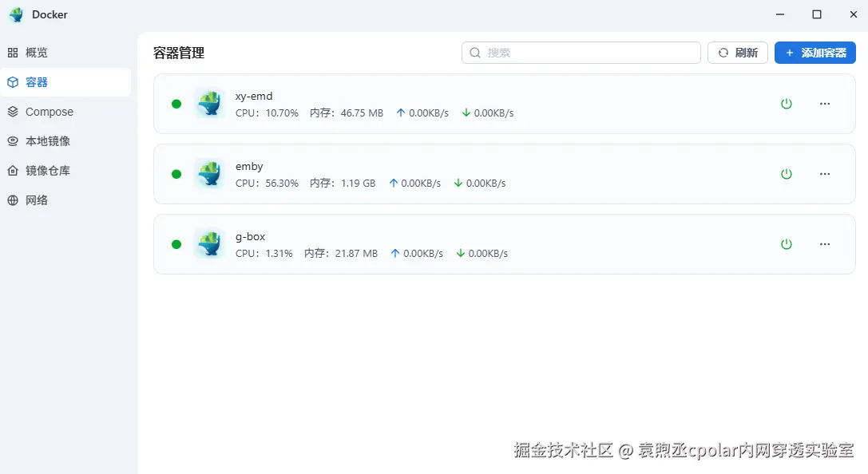Image resolution: width=868 pixels, height=474 pixels.
Task: Toggle the power button of emby
Action: tap(786, 174)
